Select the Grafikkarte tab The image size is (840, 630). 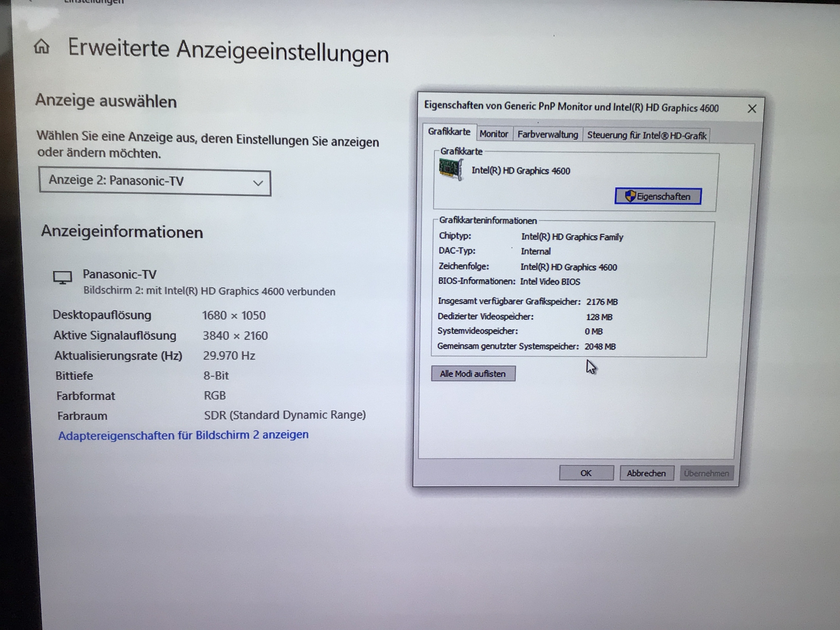(449, 132)
